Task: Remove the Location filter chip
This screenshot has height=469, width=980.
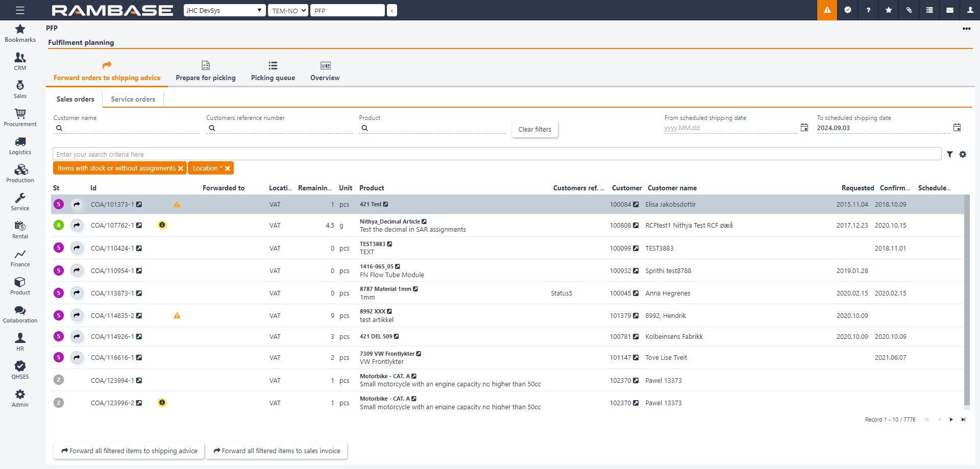Action: (228, 168)
